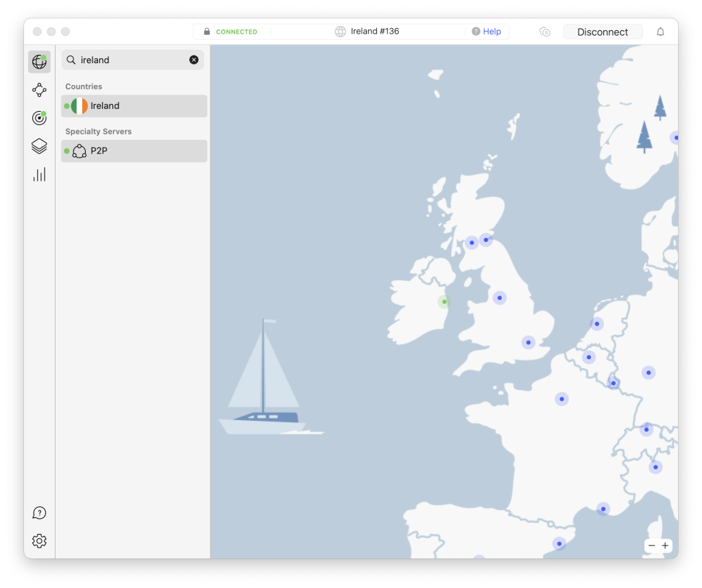Click the ireland search input field
The height and width of the screenshot is (588, 702).
pyautogui.click(x=132, y=60)
